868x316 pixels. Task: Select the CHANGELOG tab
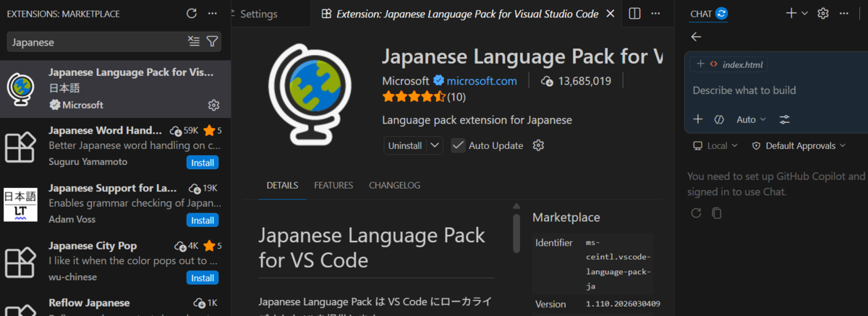tap(394, 185)
